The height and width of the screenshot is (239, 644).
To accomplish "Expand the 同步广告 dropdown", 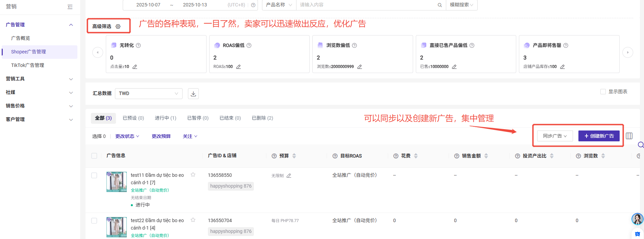I will pyautogui.click(x=555, y=136).
